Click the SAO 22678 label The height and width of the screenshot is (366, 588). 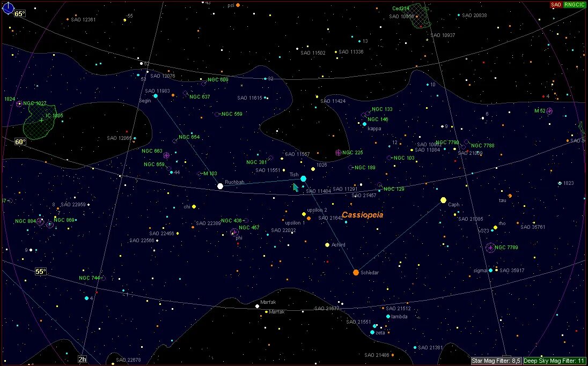point(128,360)
